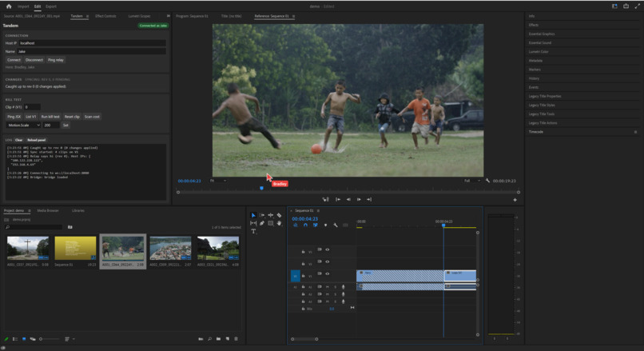Screen dimensions: 644x351
Task: Create a new bin in project panel
Action: tap(218, 339)
